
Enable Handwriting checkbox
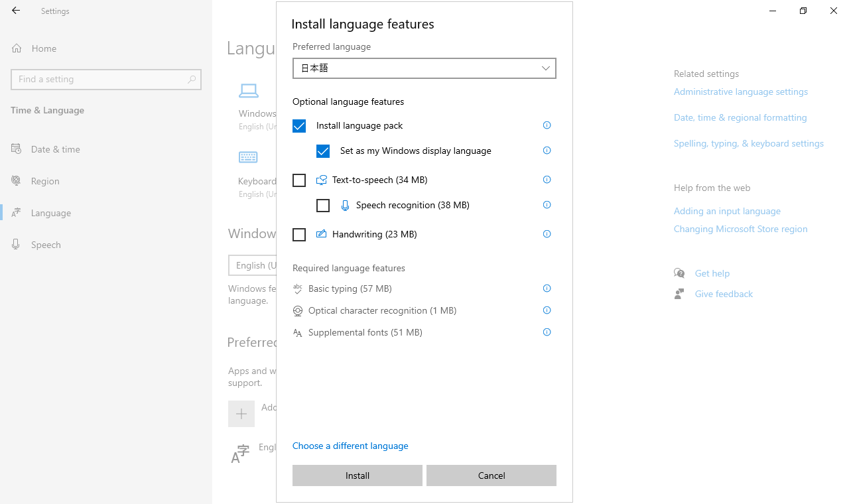click(x=299, y=235)
